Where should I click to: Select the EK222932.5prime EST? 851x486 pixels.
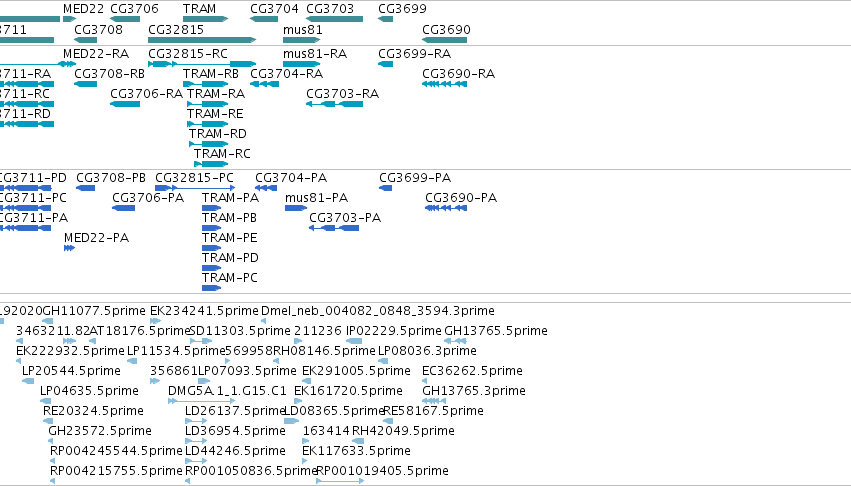(19, 361)
